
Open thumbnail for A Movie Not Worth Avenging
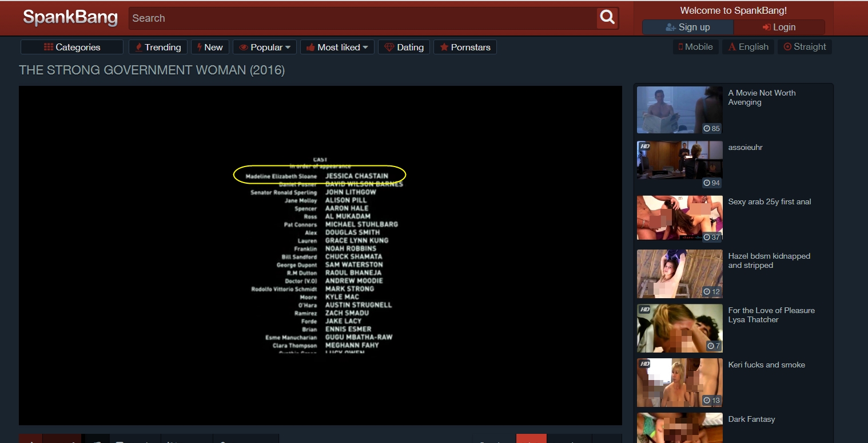[680, 110]
